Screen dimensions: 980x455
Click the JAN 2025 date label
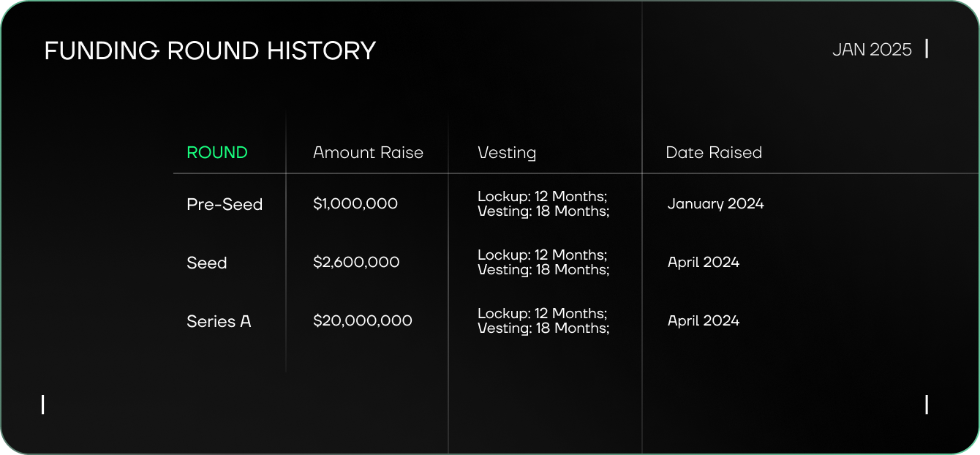click(x=872, y=50)
